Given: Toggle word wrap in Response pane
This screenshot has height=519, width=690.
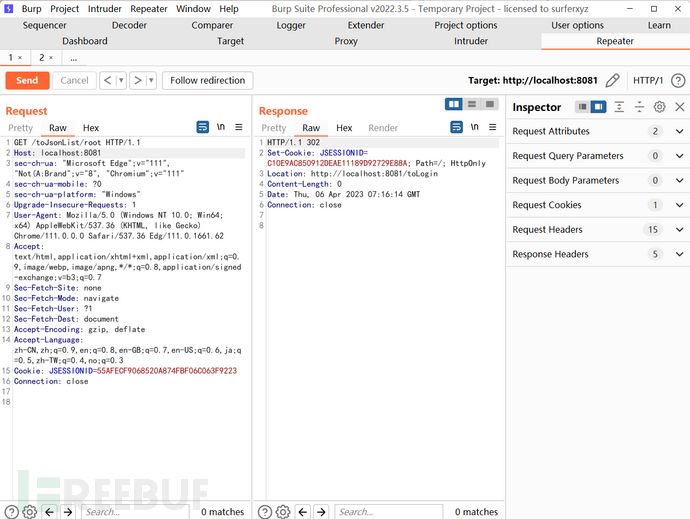Looking at the screenshot, I should (x=456, y=127).
